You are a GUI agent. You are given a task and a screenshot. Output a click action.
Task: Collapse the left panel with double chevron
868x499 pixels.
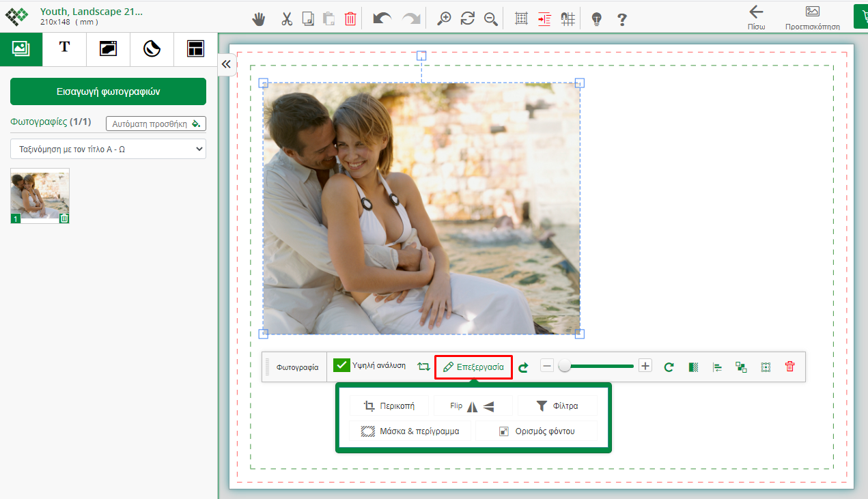click(226, 64)
